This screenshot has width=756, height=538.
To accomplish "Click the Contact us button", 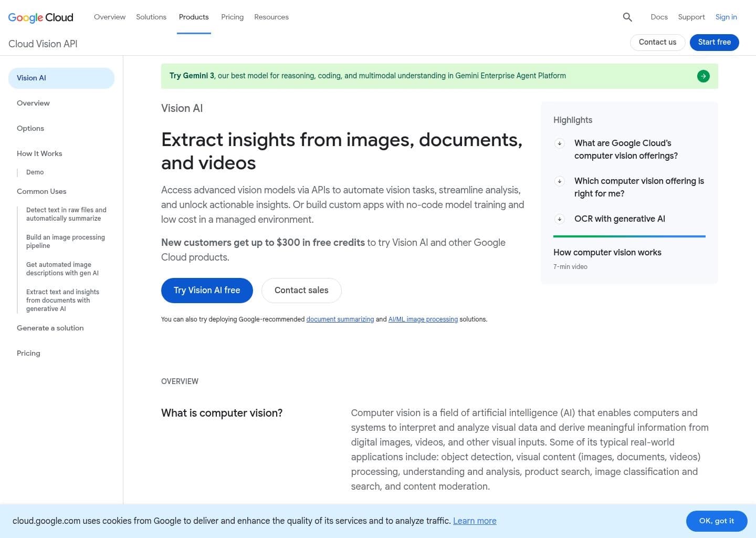I will coord(657,42).
